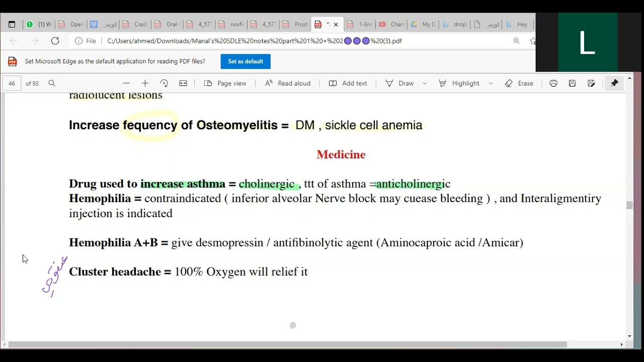Expand the Highlight color options dropdown

[x=491, y=83]
